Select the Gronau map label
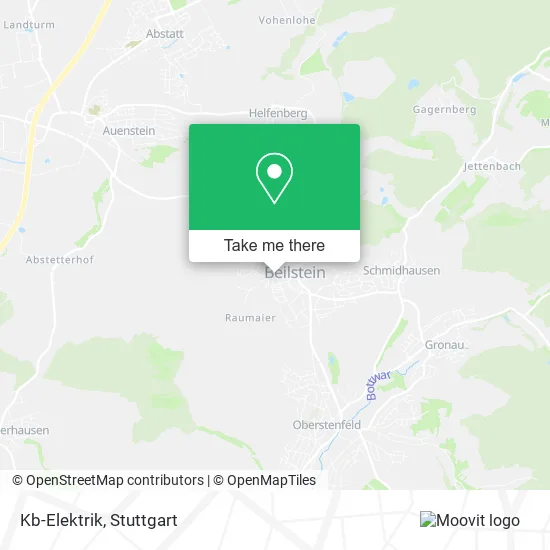 point(444,345)
